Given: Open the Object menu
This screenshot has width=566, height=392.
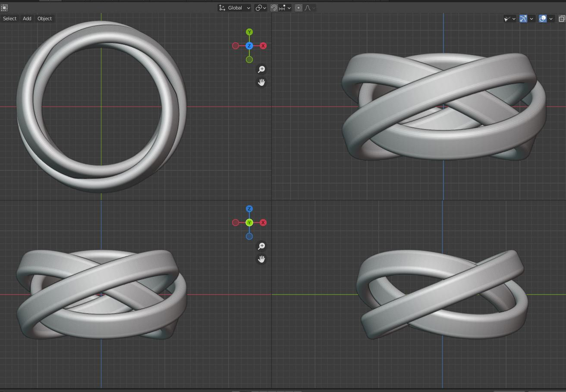Looking at the screenshot, I should (x=45, y=19).
